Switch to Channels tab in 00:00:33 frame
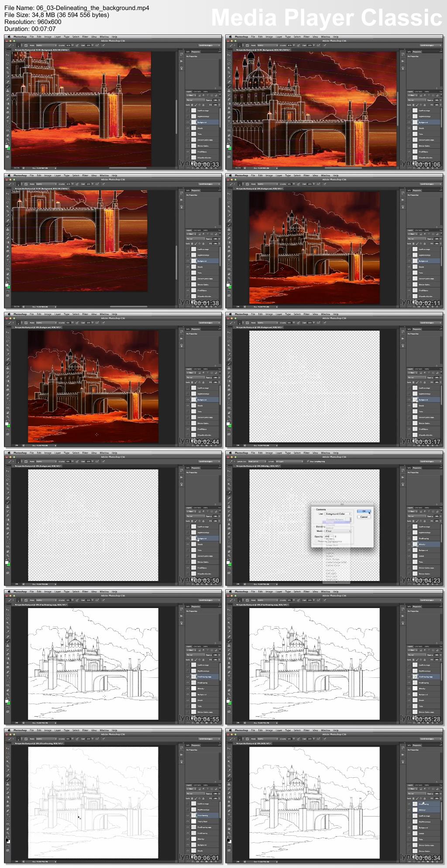The height and width of the screenshot is (868, 447). click(197, 92)
